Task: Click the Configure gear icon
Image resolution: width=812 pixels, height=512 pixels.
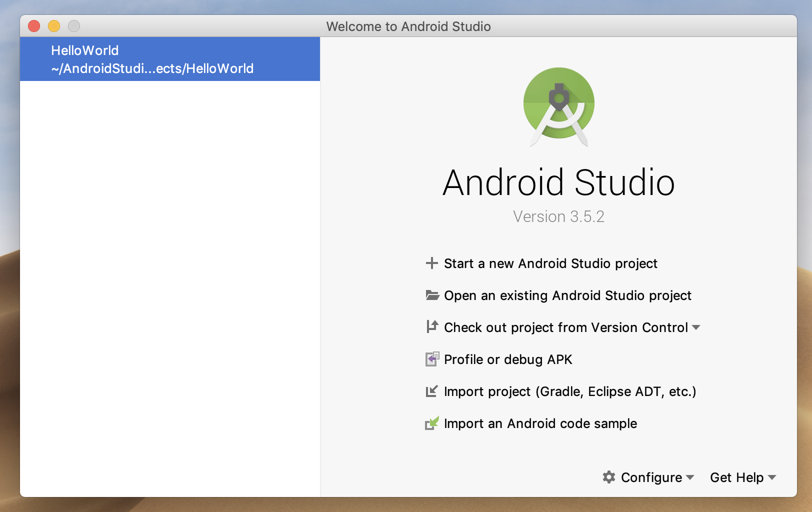Action: pos(609,477)
